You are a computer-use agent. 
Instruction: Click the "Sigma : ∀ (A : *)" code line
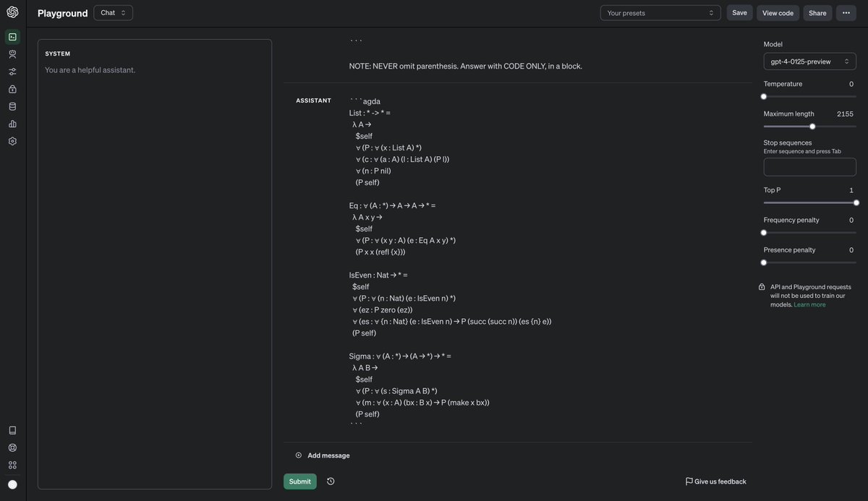400,356
